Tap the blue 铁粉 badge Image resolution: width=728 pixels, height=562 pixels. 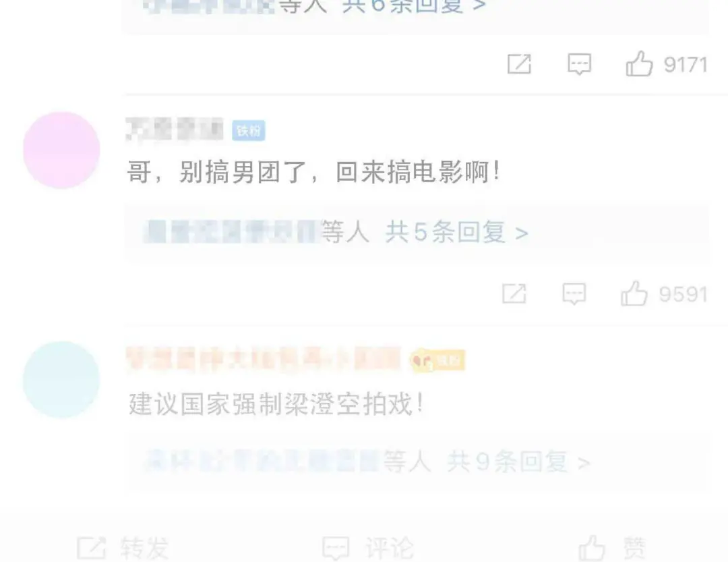click(248, 131)
